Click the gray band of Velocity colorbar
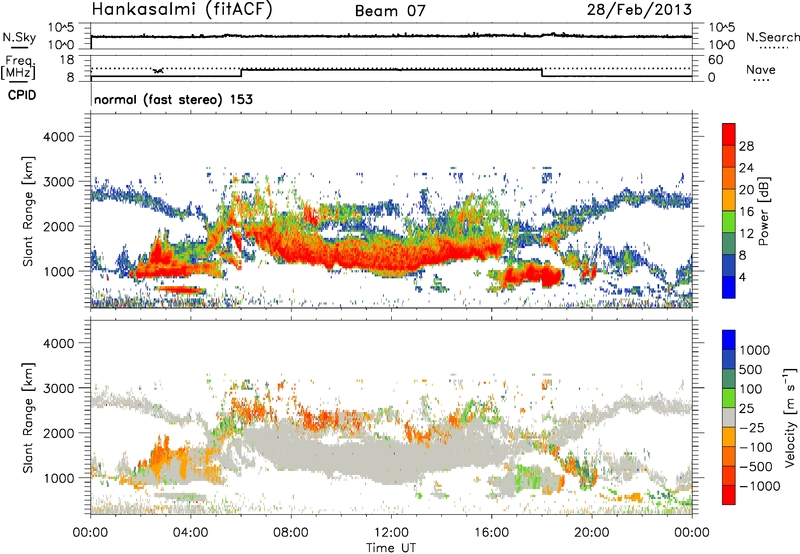The image size is (800, 554). (729, 418)
